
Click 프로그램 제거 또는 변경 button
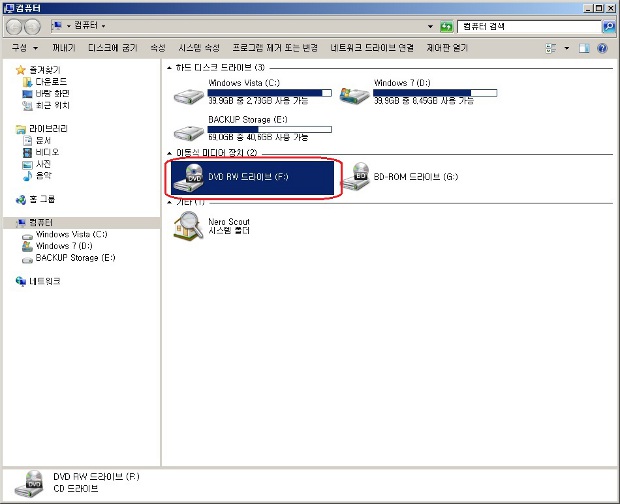tap(275, 47)
